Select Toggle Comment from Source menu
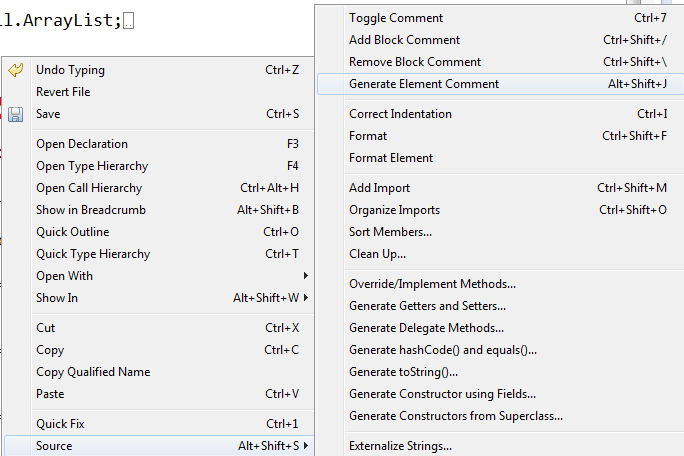This screenshot has width=684, height=456. (396, 18)
